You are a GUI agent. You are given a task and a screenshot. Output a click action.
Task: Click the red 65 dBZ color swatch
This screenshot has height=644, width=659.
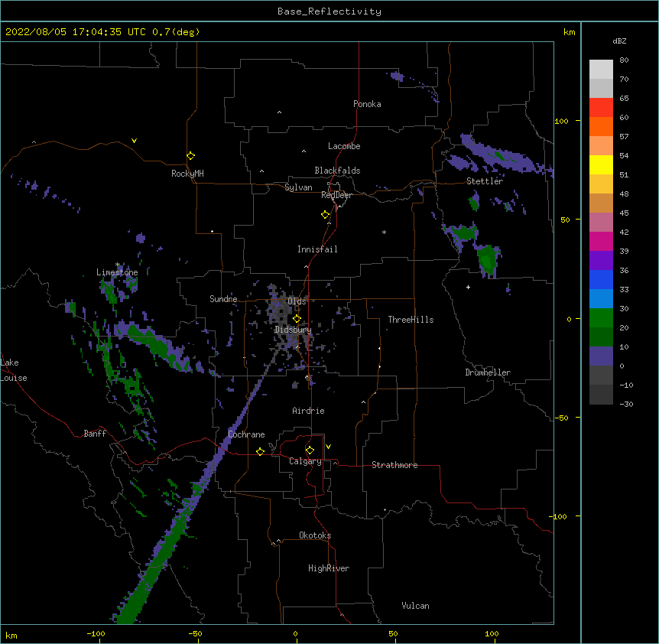(601, 107)
